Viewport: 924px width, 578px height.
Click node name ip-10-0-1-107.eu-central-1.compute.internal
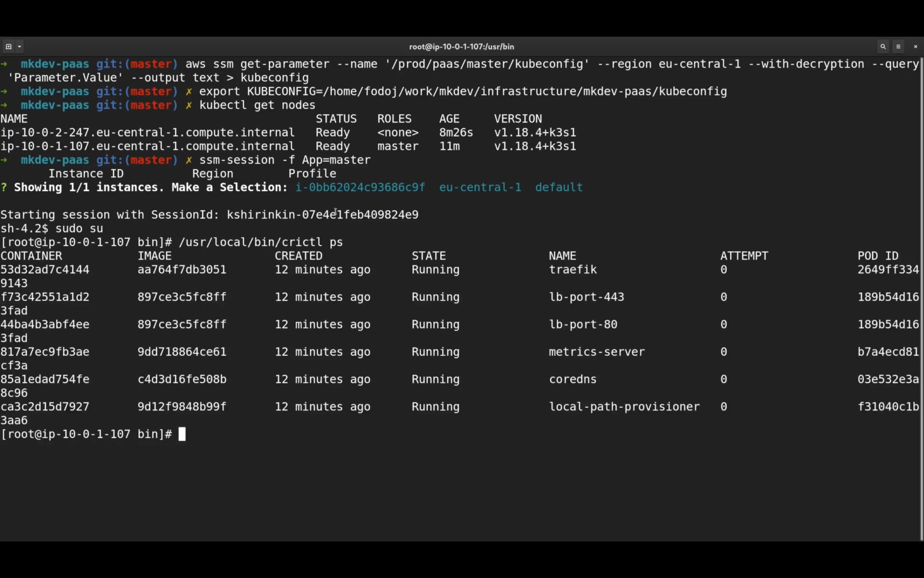point(148,146)
